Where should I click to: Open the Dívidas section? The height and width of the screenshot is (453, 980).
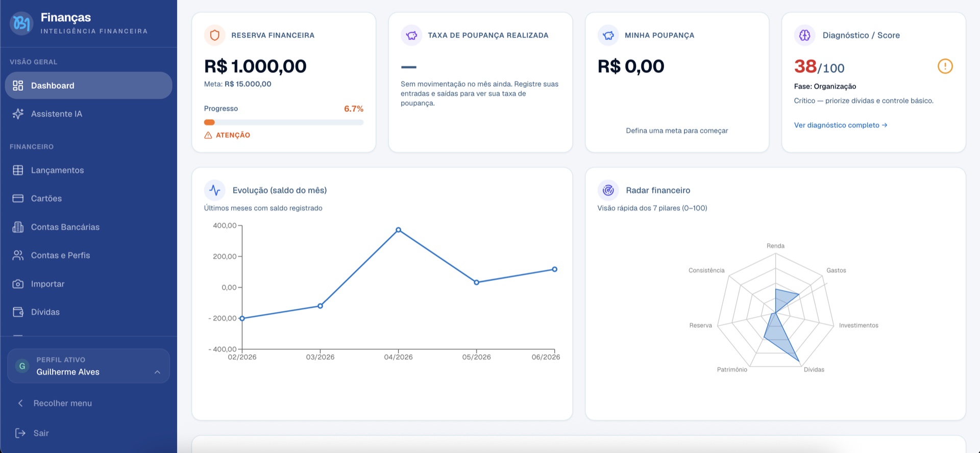88,312
